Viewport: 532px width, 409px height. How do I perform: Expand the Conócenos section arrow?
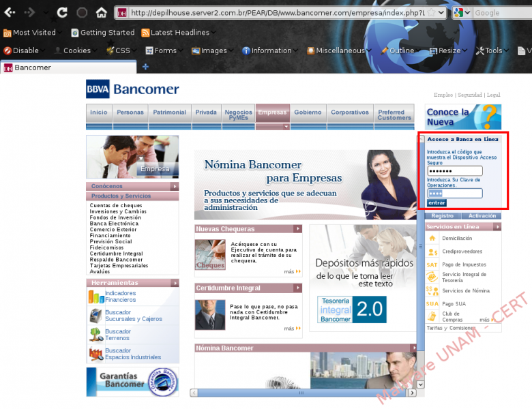[175, 186]
